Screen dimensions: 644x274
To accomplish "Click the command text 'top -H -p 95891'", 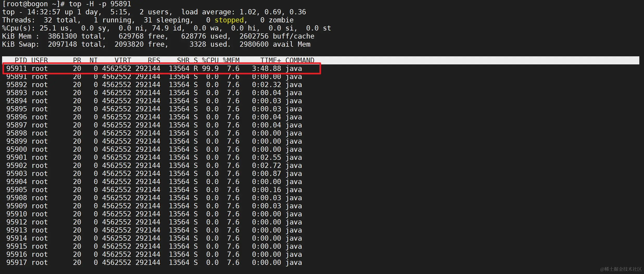I will point(100,4).
